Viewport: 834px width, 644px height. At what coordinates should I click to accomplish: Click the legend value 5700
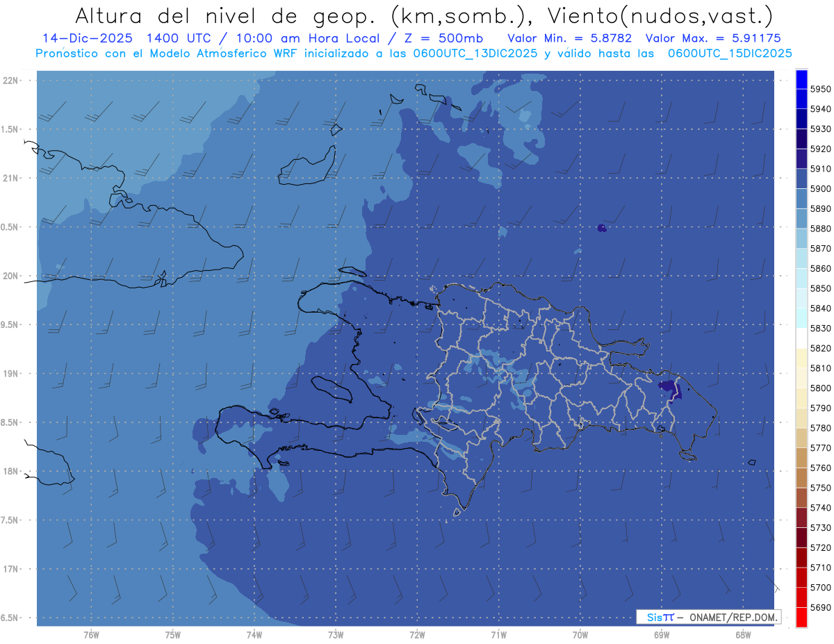point(820,588)
